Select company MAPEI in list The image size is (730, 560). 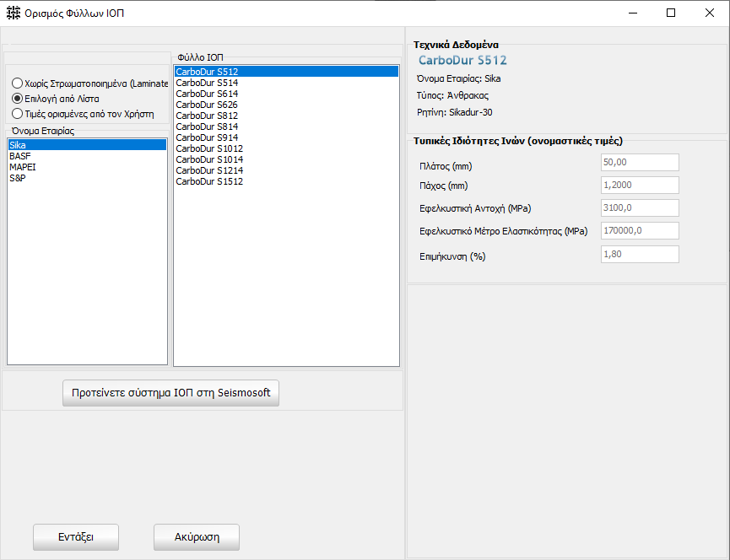87,167
